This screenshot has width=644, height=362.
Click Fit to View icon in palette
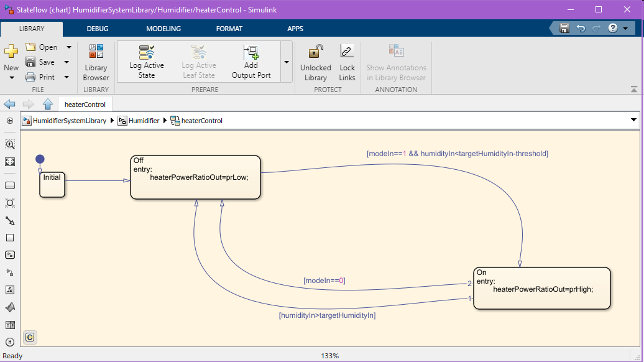coord(10,162)
